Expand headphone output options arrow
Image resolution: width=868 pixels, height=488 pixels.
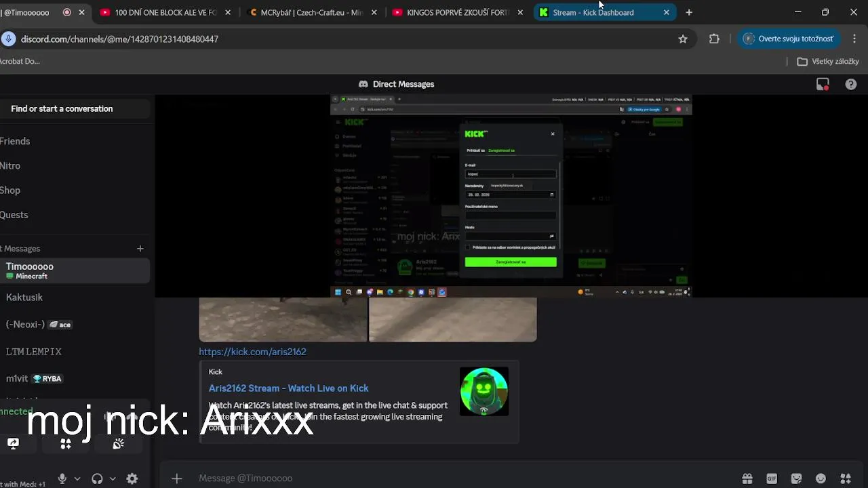click(x=113, y=479)
